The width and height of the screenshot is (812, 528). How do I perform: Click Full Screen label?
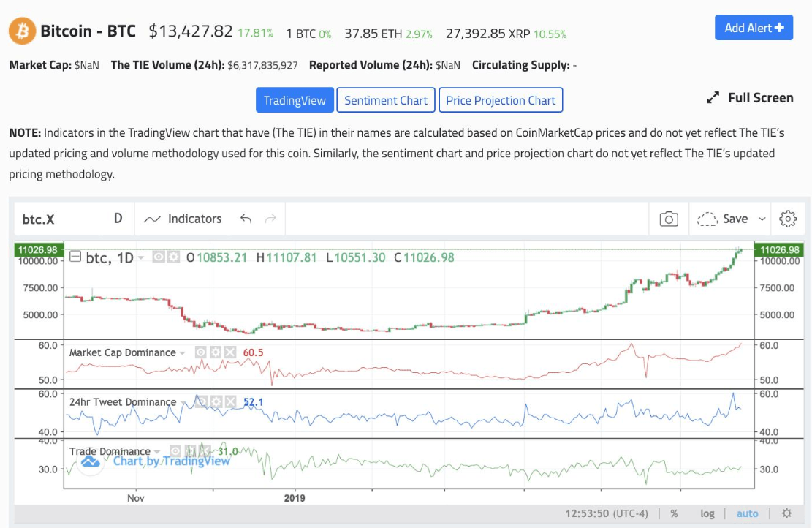(x=760, y=98)
